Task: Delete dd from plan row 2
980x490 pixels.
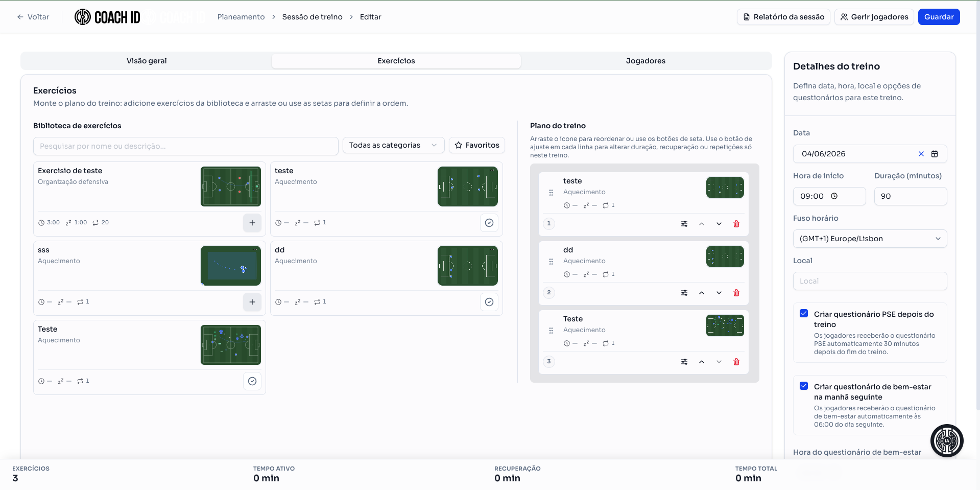Action: [736, 293]
